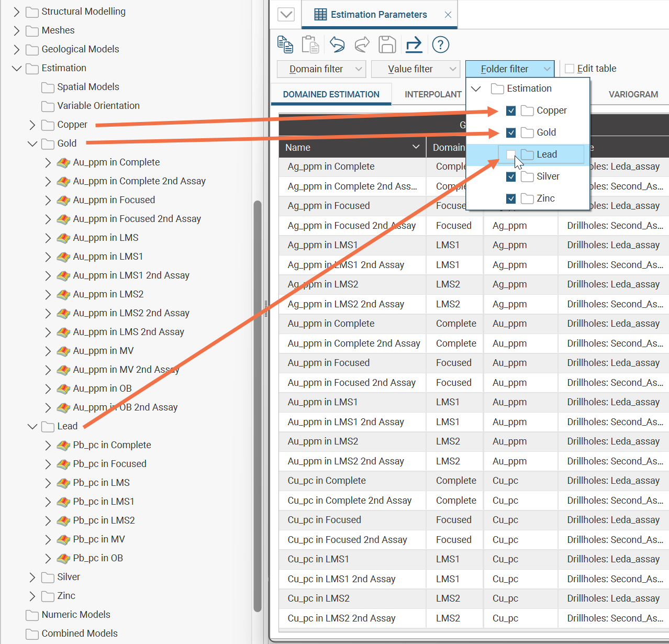The width and height of the screenshot is (669, 644).
Task: Close the Estimation Parameters tab
Action: click(448, 15)
